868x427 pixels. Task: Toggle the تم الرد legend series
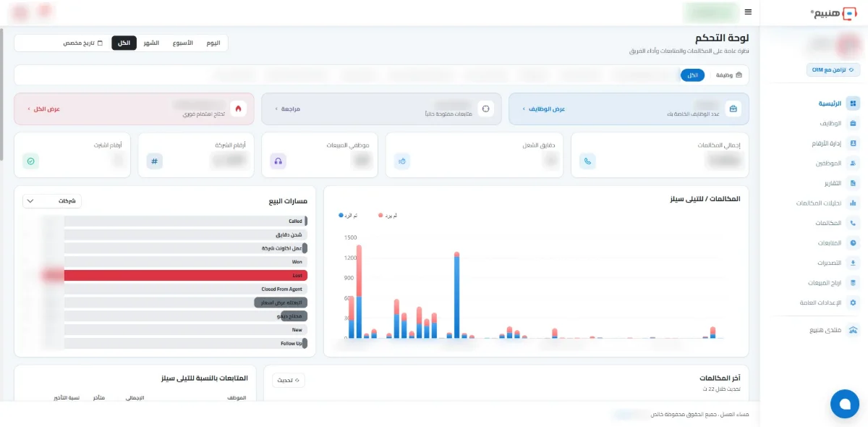click(x=348, y=216)
